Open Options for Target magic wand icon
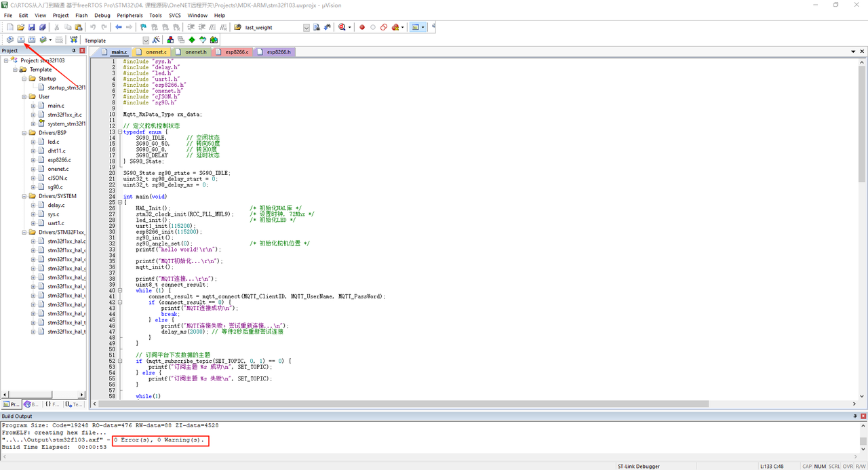Viewport: 868px width, 470px height. tap(157, 40)
